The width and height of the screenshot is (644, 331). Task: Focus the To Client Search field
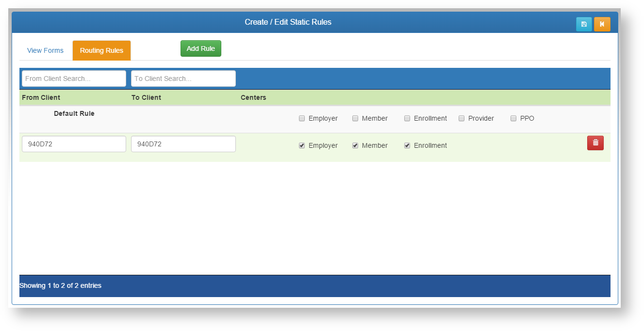183,79
